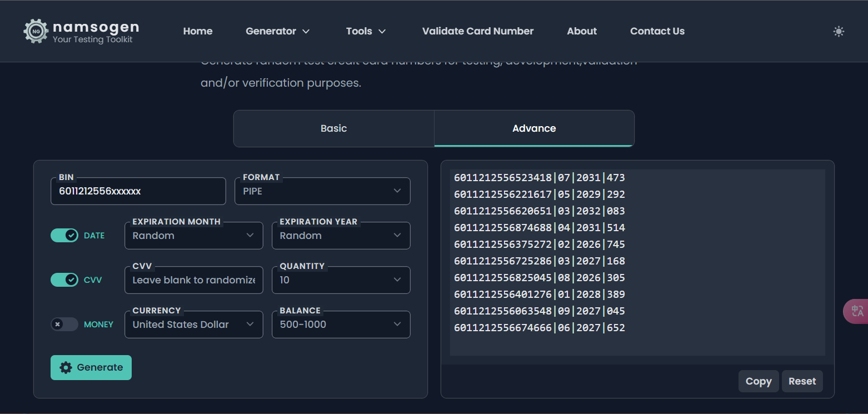
Task: Open the About page
Action: pyautogui.click(x=582, y=31)
